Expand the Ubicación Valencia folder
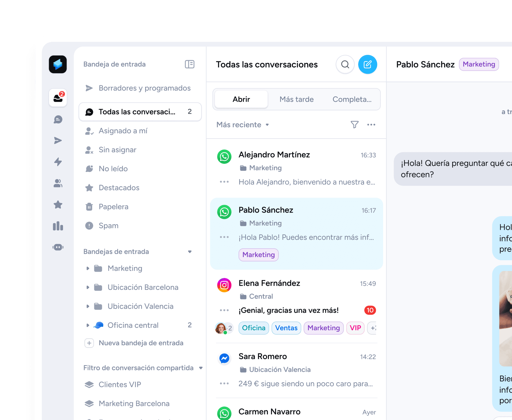Screen dimensions: 512x420 (x=88, y=306)
